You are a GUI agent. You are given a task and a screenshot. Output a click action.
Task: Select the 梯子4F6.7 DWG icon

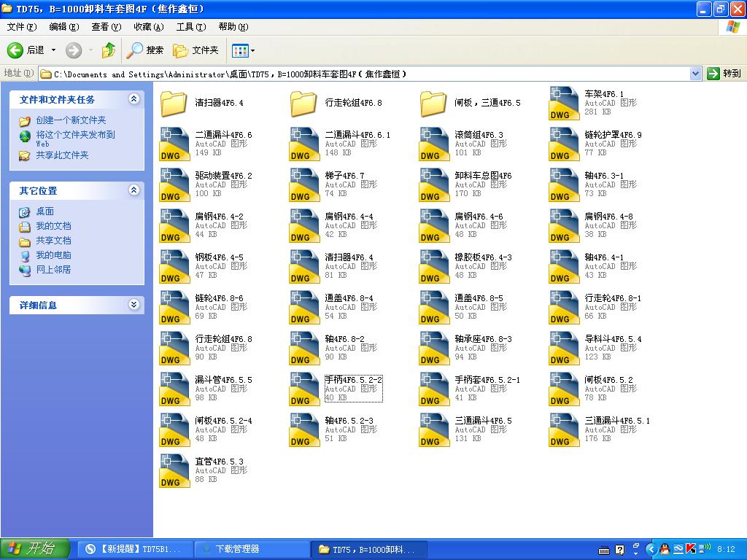304,184
